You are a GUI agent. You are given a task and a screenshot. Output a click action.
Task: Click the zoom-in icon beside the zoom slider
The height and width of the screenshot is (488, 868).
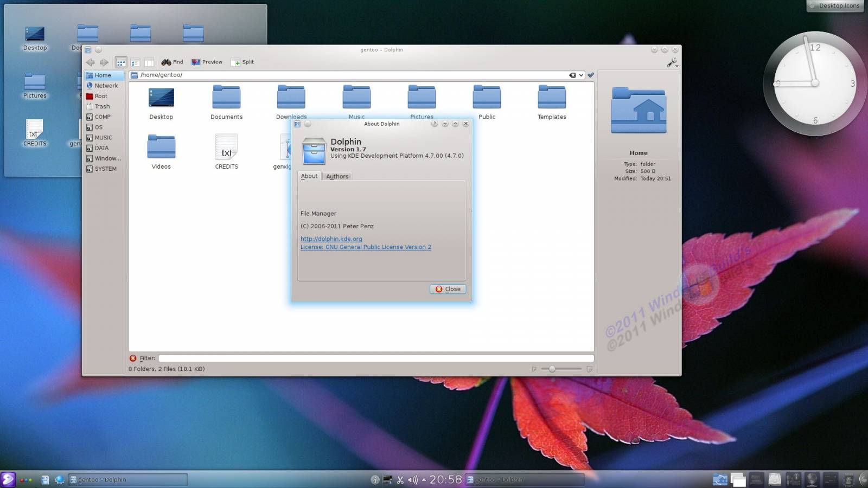[x=589, y=369]
